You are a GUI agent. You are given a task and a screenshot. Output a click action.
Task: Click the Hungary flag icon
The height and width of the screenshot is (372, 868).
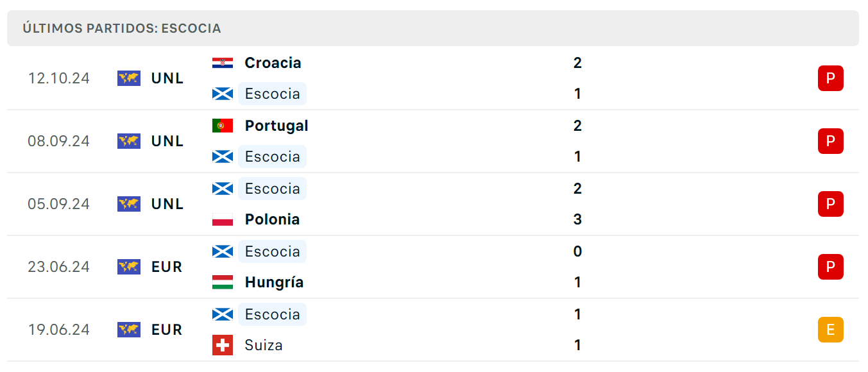click(223, 282)
